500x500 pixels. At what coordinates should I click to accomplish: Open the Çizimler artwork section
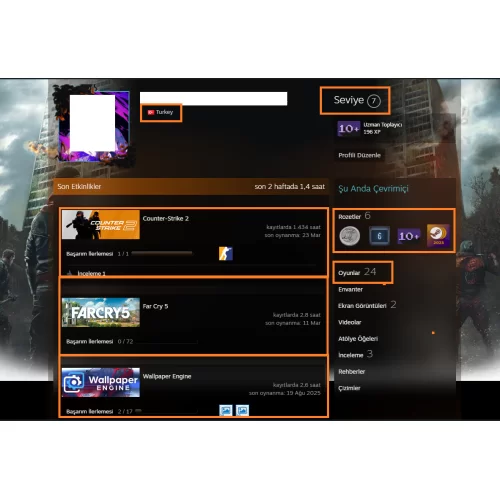click(349, 388)
